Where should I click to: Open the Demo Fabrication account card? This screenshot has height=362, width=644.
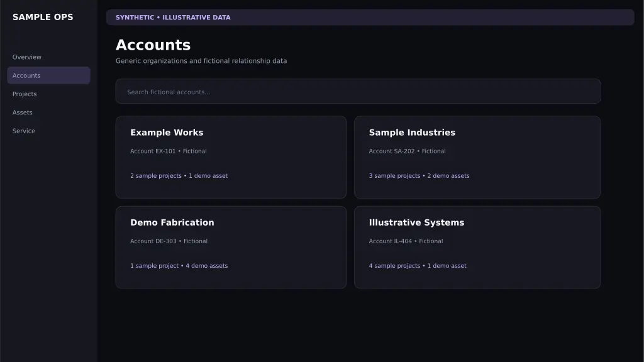[x=231, y=248]
